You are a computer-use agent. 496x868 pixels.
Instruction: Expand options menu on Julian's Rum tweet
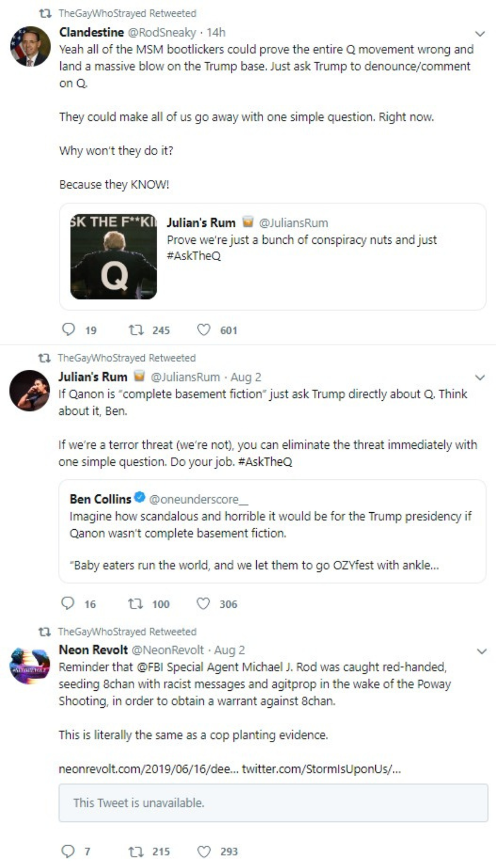point(480,377)
